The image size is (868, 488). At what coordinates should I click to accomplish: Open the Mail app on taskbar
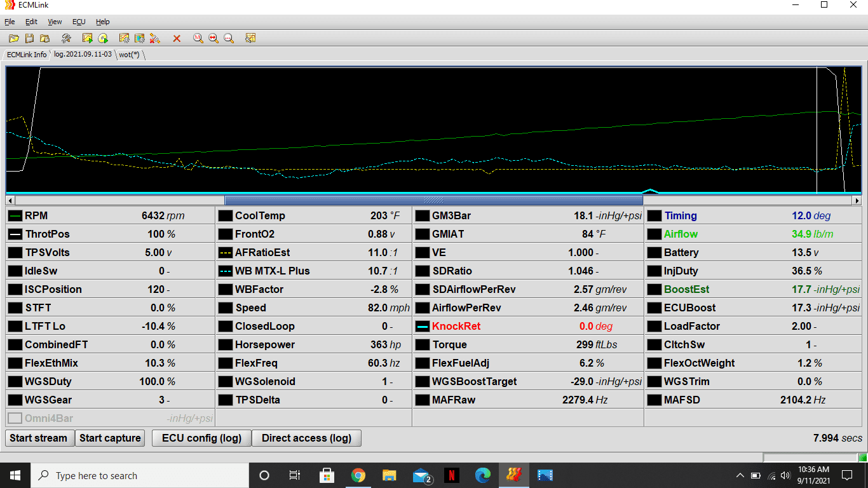click(421, 475)
